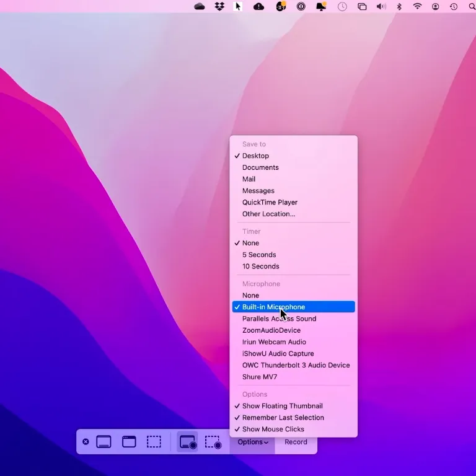
Task: Set Timer to None
Action: point(294,243)
